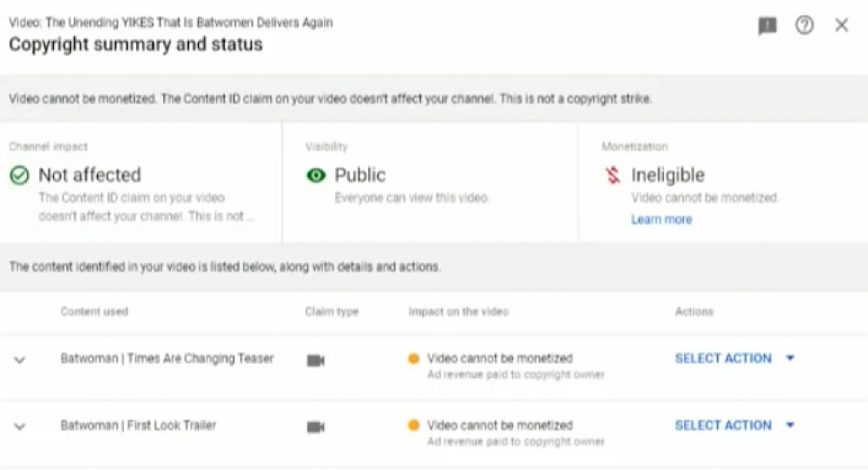Click the red Ineligible monetization dollar icon
868x470 pixels.
[612, 175]
